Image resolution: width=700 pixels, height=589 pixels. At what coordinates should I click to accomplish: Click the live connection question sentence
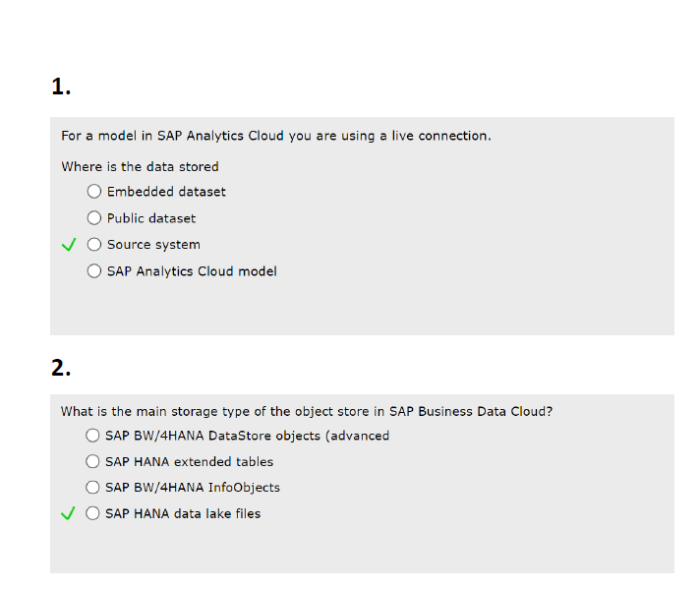(275, 136)
